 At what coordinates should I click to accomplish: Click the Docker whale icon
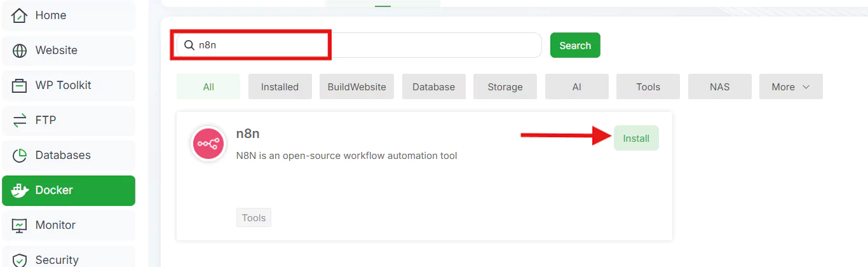click(20, 190)
